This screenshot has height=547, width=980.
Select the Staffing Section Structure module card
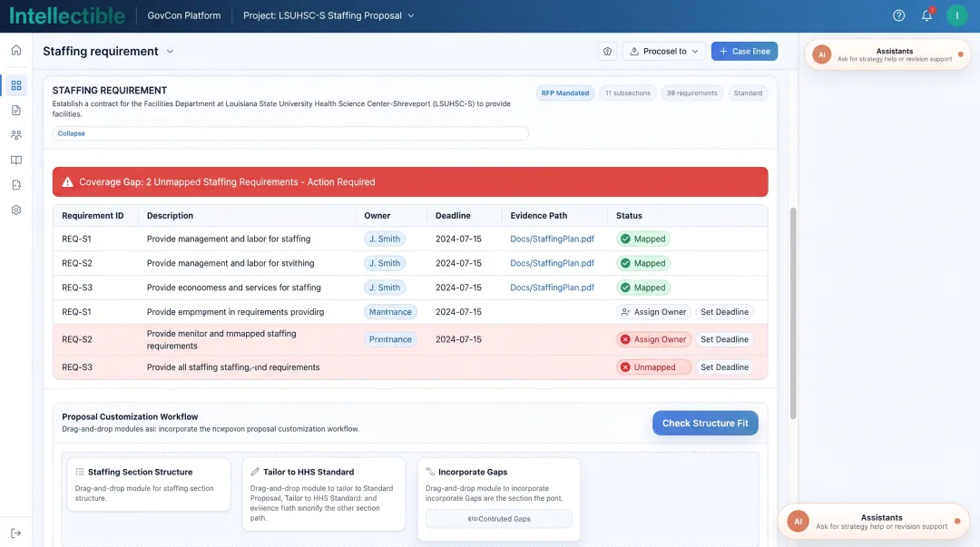[x=149, y=484]
